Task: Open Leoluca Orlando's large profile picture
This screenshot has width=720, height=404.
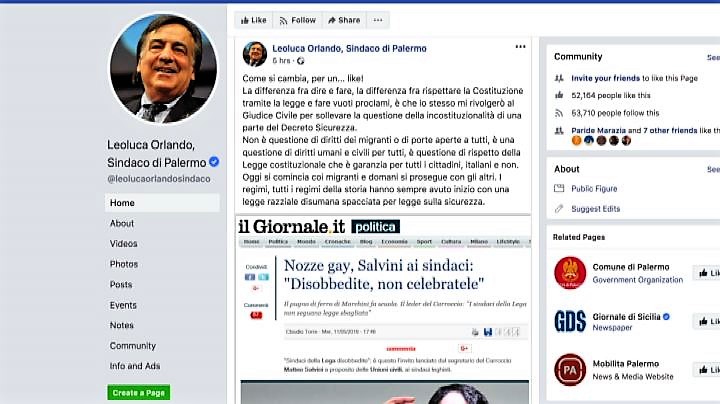Action: pos(163,68)
